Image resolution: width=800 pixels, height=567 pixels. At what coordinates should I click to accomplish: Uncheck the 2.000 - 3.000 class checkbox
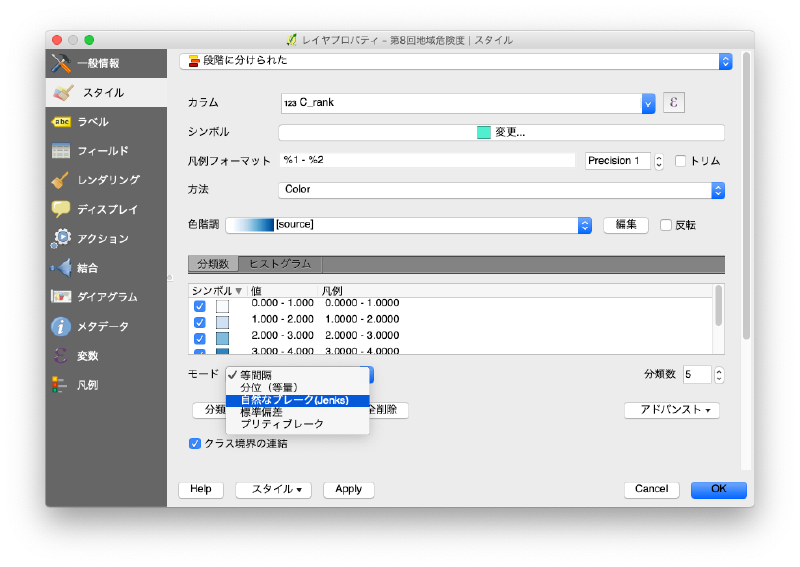[199, 339]
